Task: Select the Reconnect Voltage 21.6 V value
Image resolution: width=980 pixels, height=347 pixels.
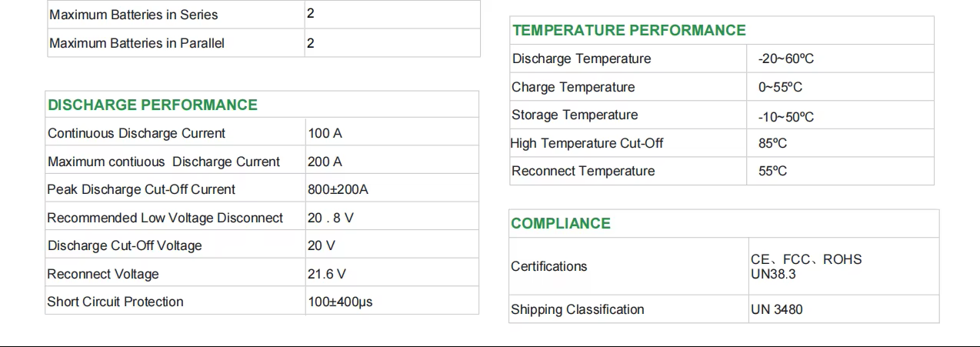Action: (x=327, y=274)
